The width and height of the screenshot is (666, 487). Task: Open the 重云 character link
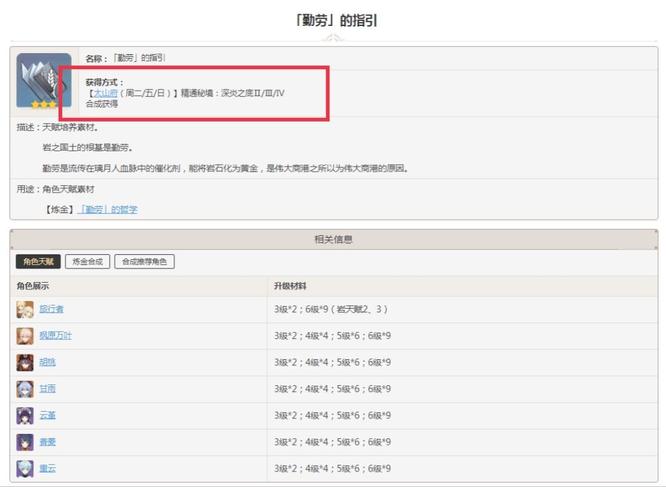(48, 468)
